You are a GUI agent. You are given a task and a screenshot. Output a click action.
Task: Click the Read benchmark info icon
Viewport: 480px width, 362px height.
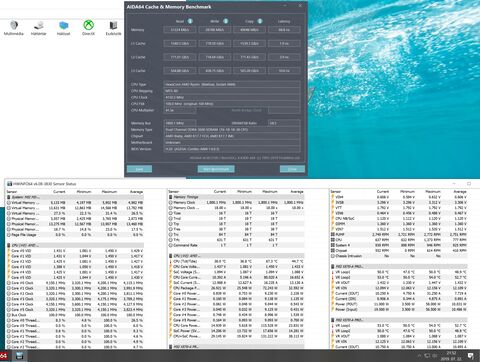click(190, 21)
